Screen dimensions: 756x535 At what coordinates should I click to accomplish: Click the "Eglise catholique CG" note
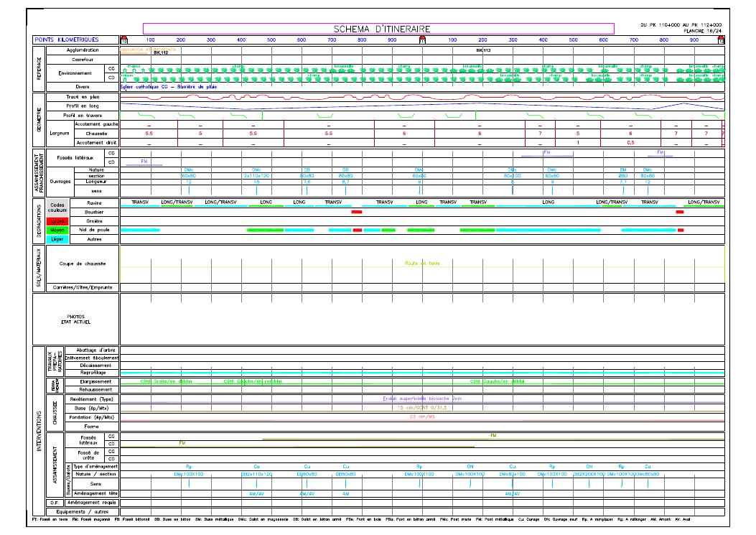(x=144, y=86)
